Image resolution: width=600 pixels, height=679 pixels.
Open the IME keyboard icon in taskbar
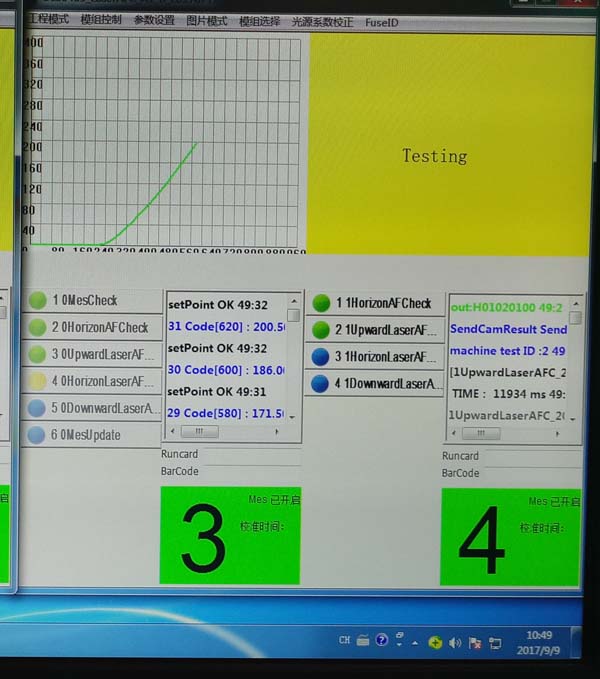363,641
